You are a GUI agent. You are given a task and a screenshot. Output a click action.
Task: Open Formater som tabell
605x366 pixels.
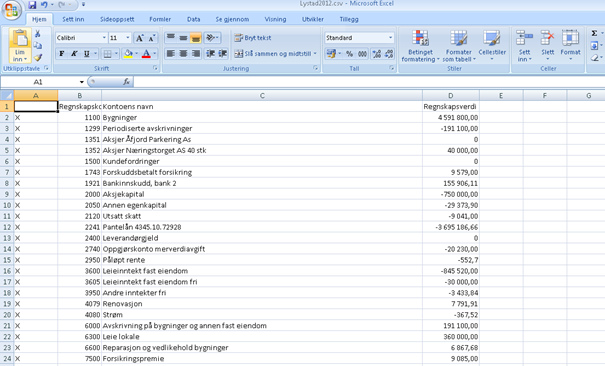tap(458, 46)
